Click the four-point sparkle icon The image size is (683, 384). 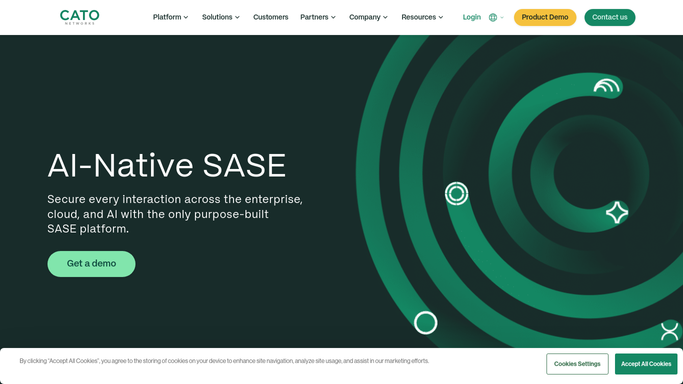coord(617,212)
